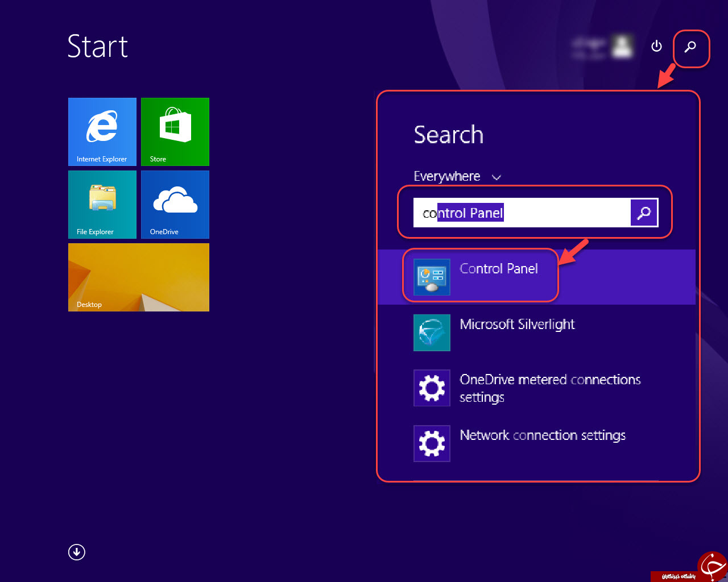
Task: Click the Control Panel result icon
Action: [x=432, y=277]
